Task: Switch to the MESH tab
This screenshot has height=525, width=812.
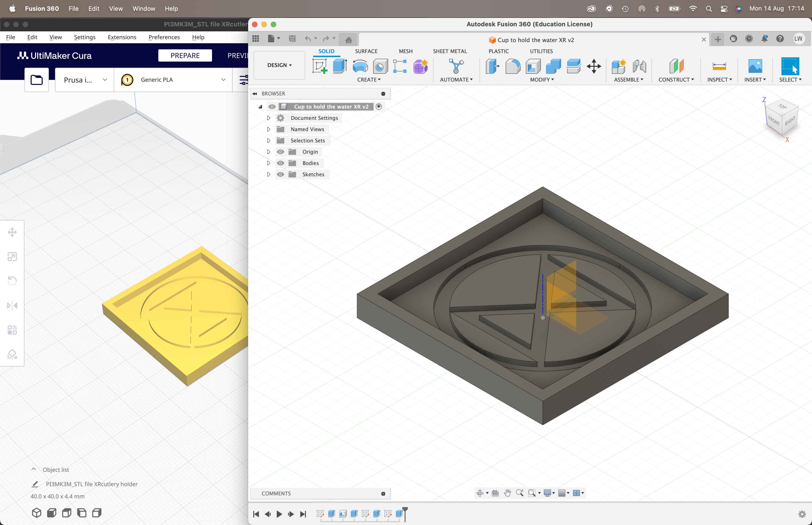Action: click(x=406, y=51)
